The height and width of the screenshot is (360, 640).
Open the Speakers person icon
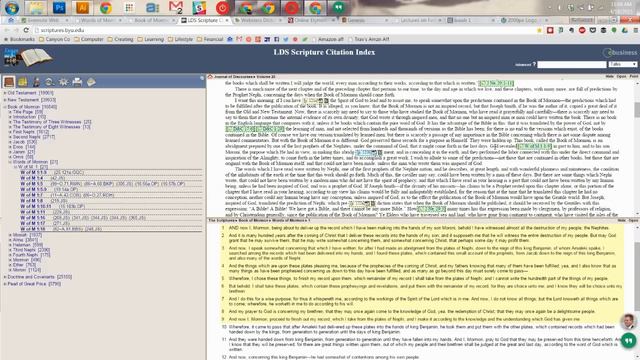pos(36,82)
